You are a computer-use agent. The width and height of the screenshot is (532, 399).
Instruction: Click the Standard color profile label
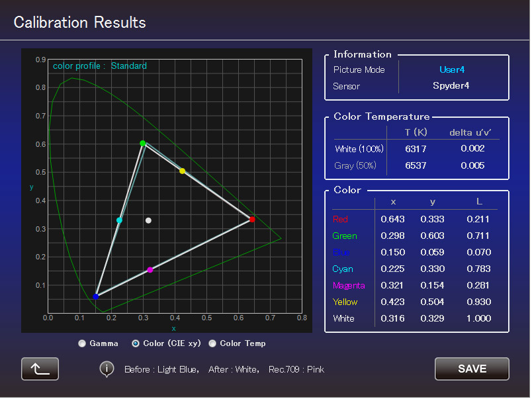tap(128, 66)
